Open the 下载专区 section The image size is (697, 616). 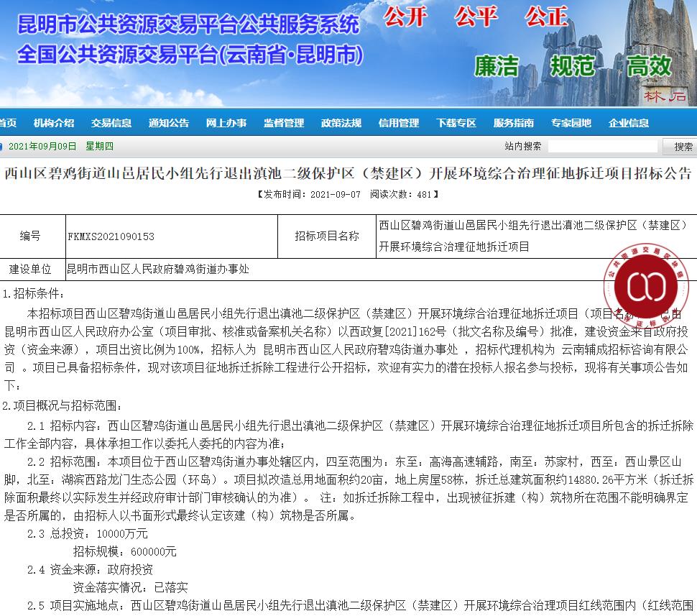[456, 123]
